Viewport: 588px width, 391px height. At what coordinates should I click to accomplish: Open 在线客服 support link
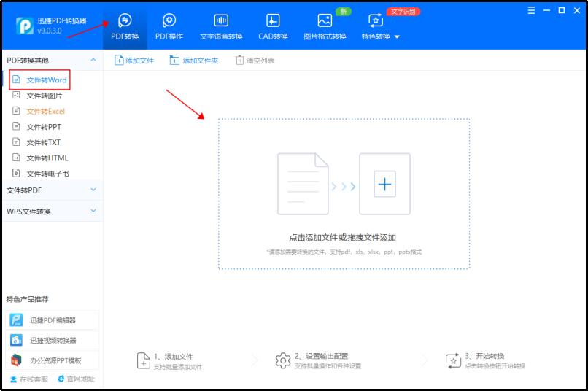pyautogui.click(x=29, y=379)
